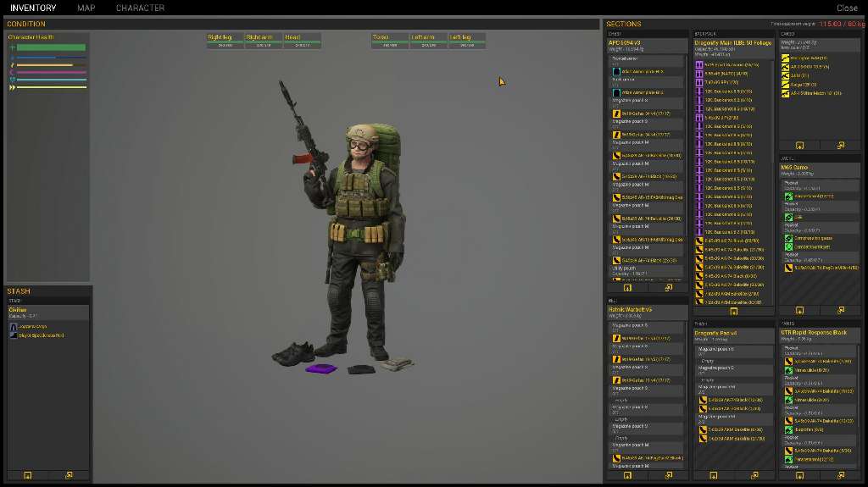The image size is (868, 487).
Task: Pop out the Ratnik Warbelt panel
Action: (x=668, y=475)
